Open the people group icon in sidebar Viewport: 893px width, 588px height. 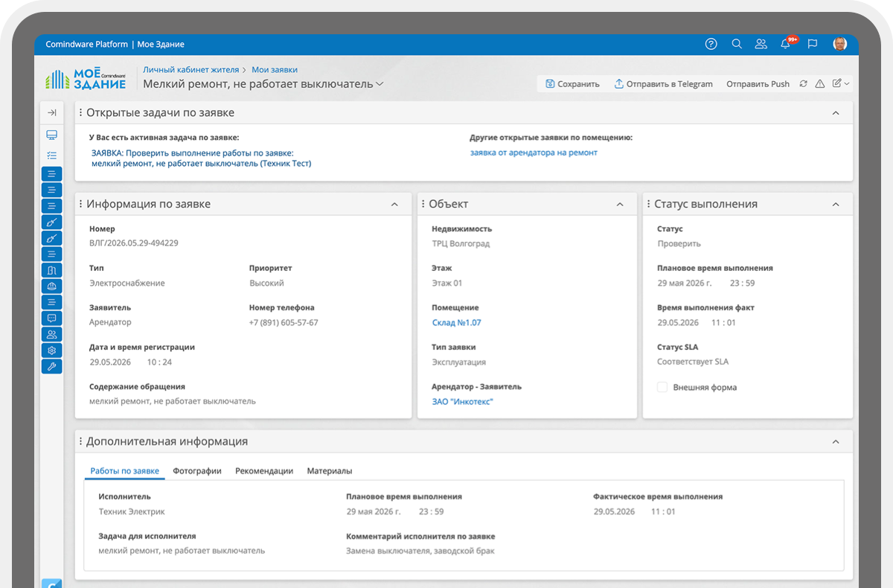coord(51,334)
